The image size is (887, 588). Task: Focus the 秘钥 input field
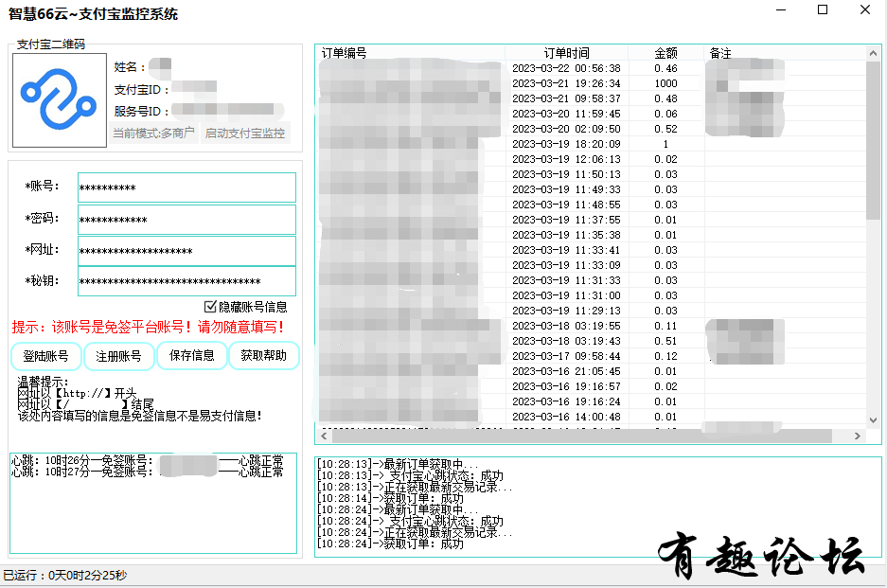[186, 281]
